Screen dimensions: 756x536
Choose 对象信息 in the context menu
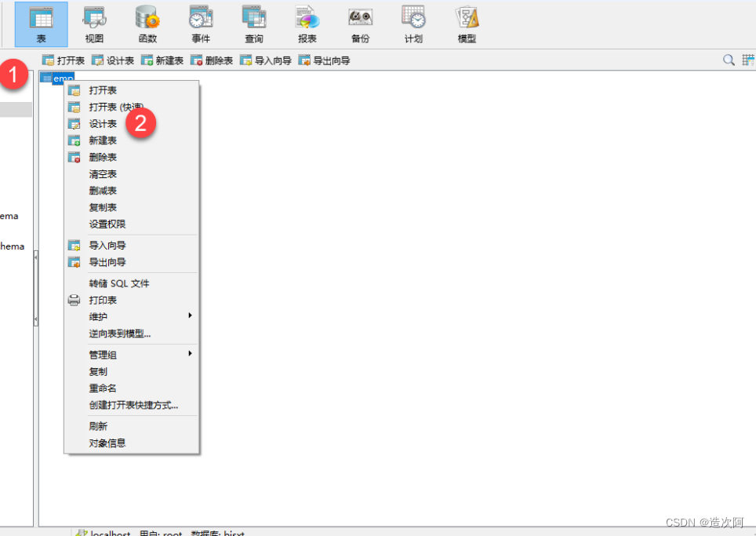pos(132,443)
